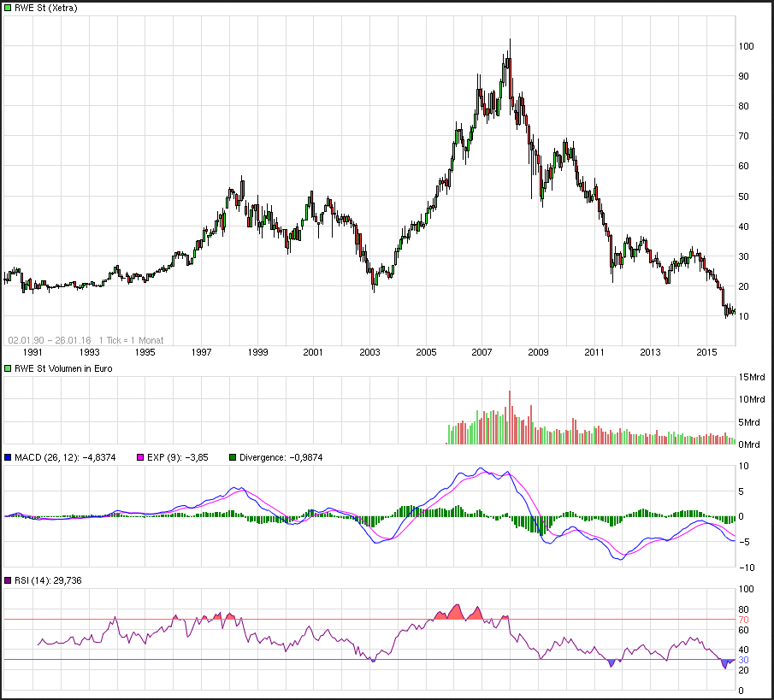The image size is (774, 700).
Task: Click the 80 label on the RSI axis
Action: point(743,609)
